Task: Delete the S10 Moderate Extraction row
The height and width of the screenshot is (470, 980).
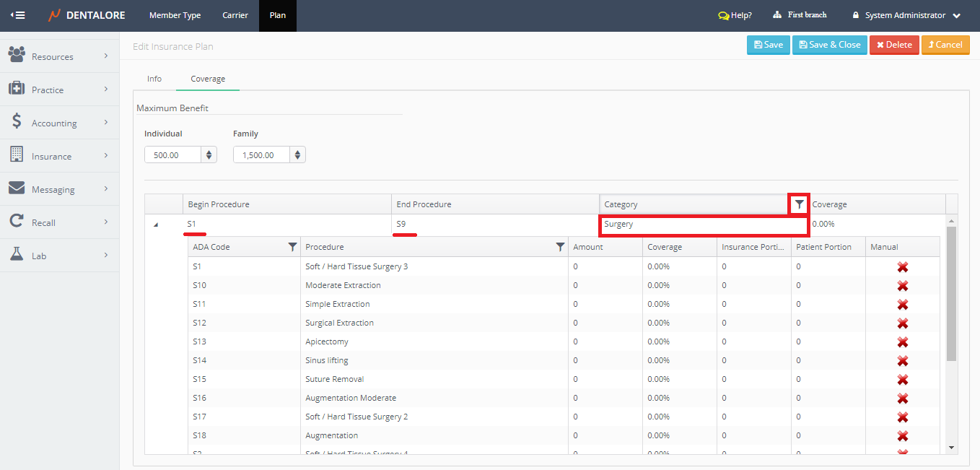Action: (x=902, y=286)
